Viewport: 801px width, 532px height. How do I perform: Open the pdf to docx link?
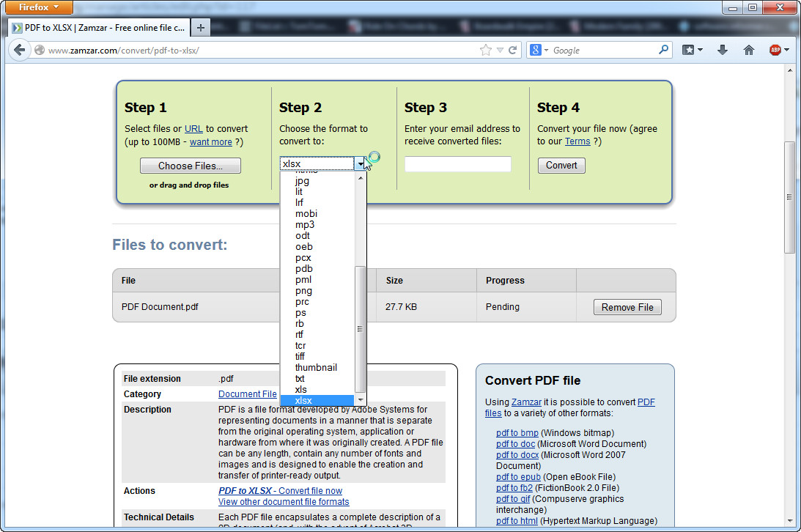(x=517, y=455)
